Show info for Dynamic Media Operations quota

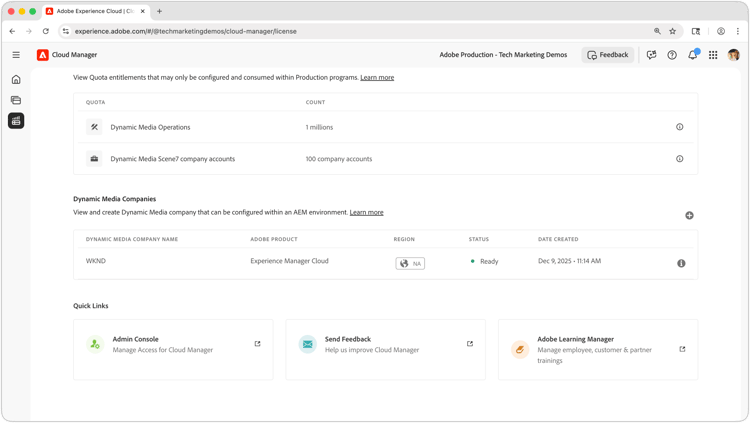pos(679,127)
